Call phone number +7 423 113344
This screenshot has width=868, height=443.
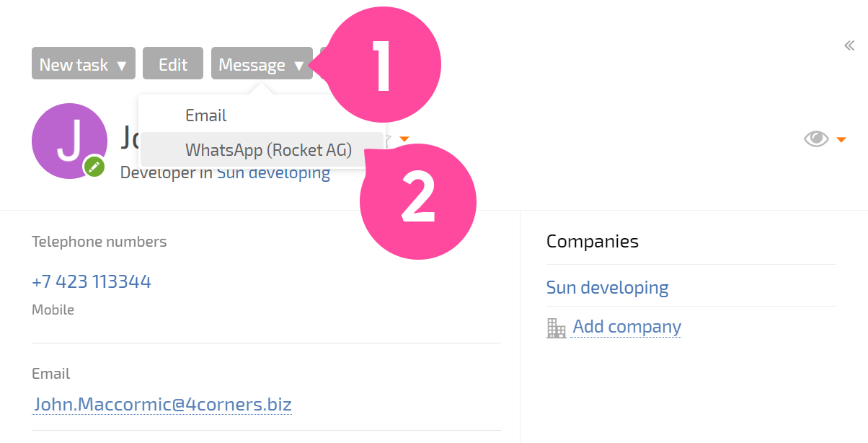click(92, 281)
